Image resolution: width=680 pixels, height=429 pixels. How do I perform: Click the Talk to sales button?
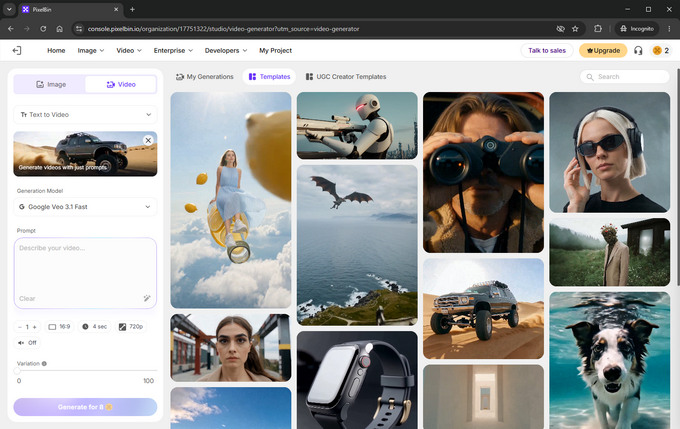point(547,51)
